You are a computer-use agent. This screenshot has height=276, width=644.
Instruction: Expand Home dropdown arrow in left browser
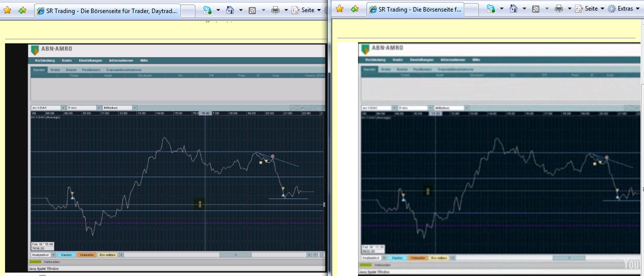(241, 10)
